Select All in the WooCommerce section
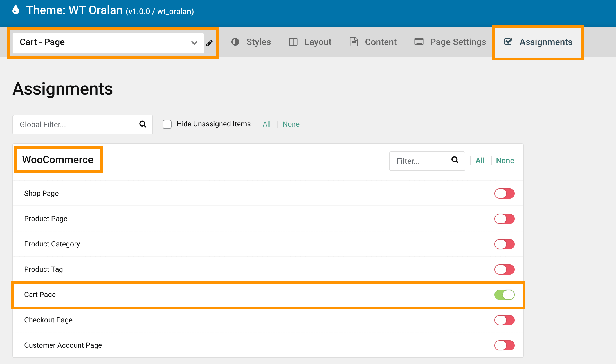The height and width of the screenshot is (364, 616). (480, 160)
